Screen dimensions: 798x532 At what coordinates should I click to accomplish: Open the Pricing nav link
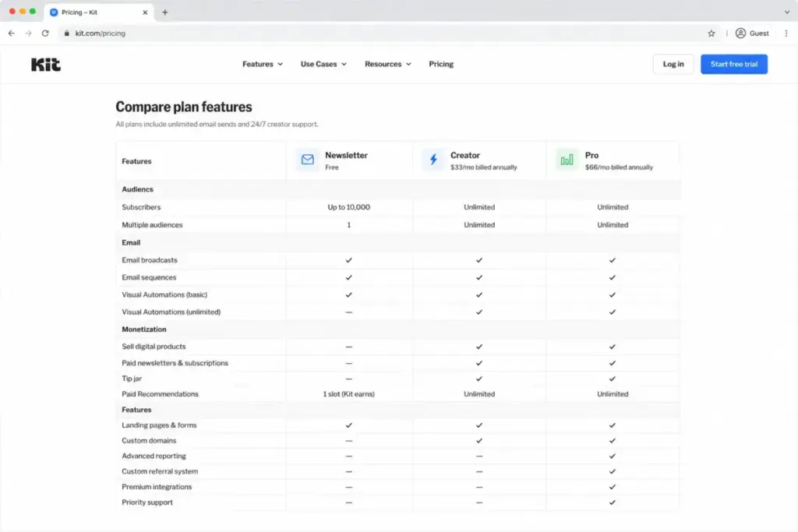pos(441,64)
